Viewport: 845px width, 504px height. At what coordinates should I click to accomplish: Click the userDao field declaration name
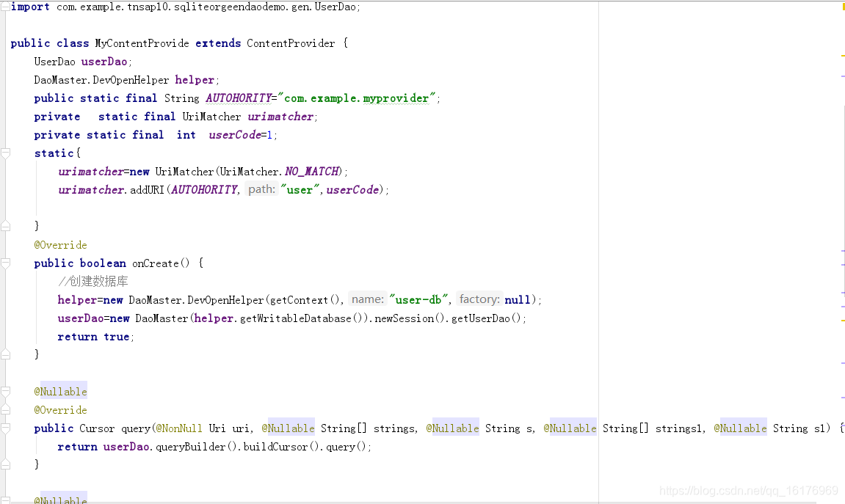tap(104, 62)
